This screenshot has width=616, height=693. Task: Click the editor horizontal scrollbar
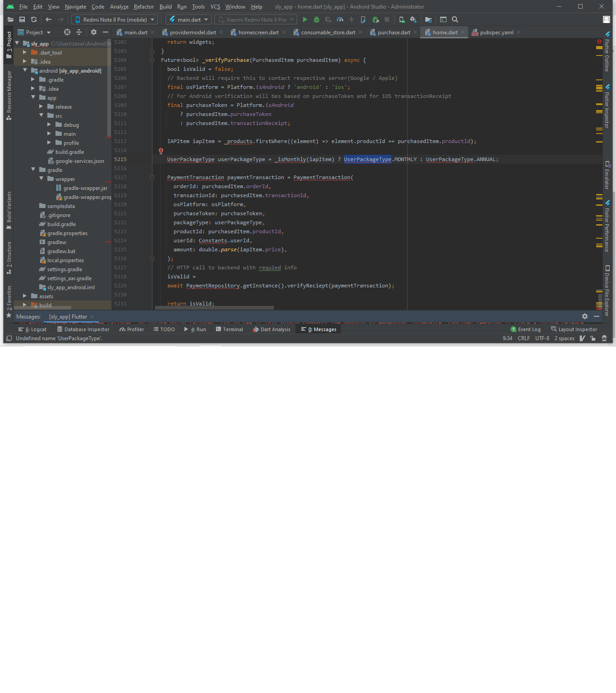214,308
